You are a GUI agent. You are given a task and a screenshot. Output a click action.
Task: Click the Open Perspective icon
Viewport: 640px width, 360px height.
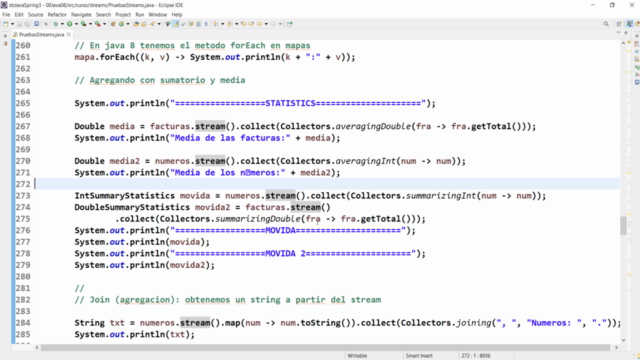coord(619,24)
